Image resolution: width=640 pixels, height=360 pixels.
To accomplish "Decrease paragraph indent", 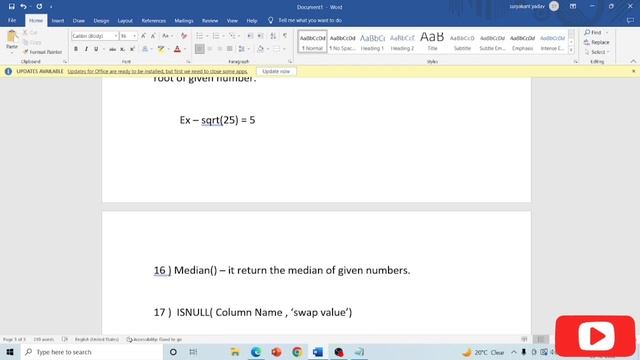I will pos(250,36).
